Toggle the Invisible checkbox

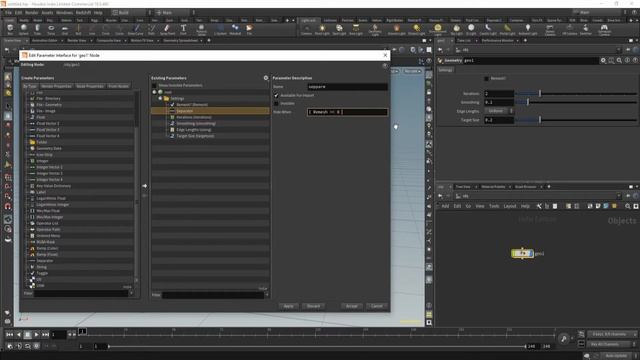(x=276, y=103)
